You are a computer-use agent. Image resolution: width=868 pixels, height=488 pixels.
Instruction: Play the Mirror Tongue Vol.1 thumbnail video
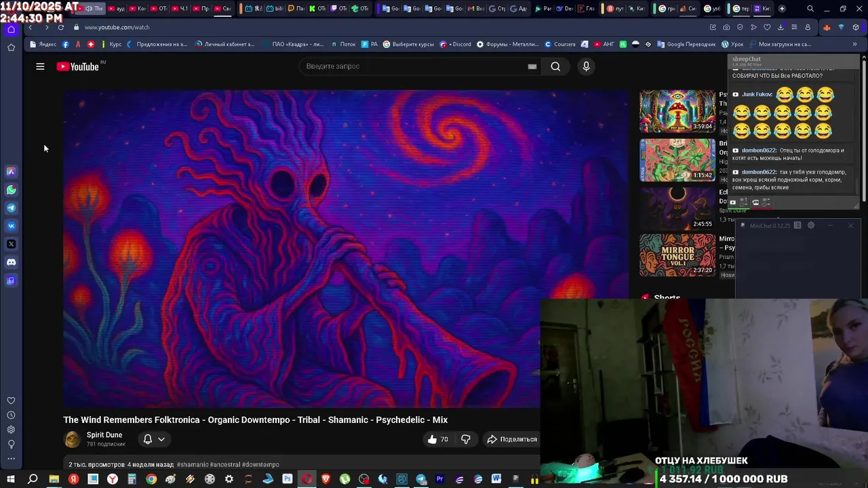677,256
